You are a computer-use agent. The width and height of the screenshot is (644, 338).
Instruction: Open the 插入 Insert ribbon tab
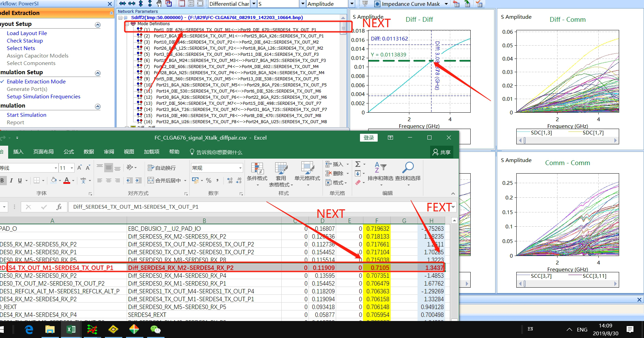click(18, 152)
